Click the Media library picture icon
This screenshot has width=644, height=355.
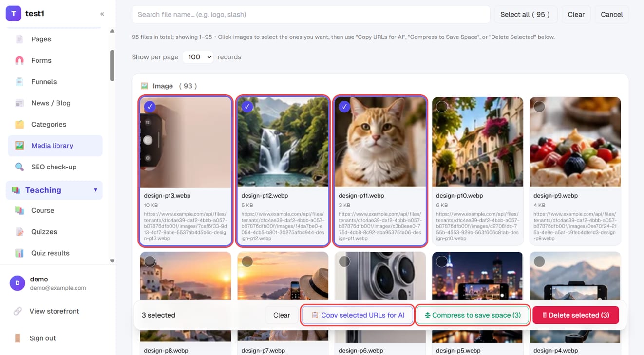tap(19, 146)
